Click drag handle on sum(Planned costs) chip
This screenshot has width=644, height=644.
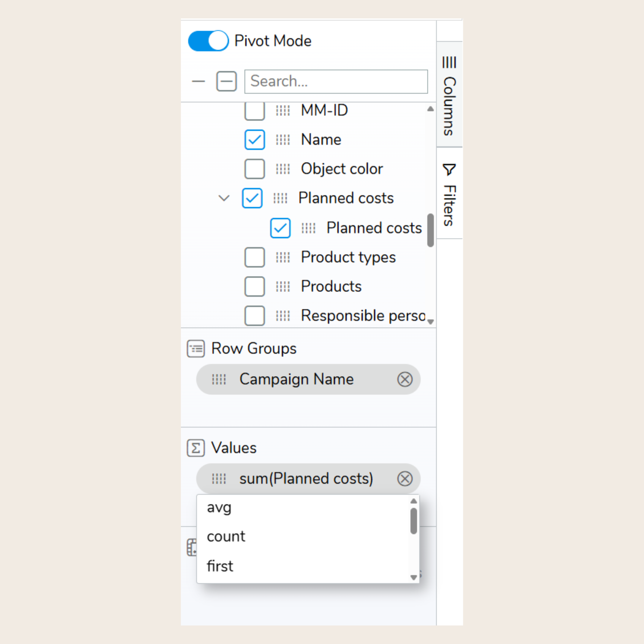pos(219,479)
